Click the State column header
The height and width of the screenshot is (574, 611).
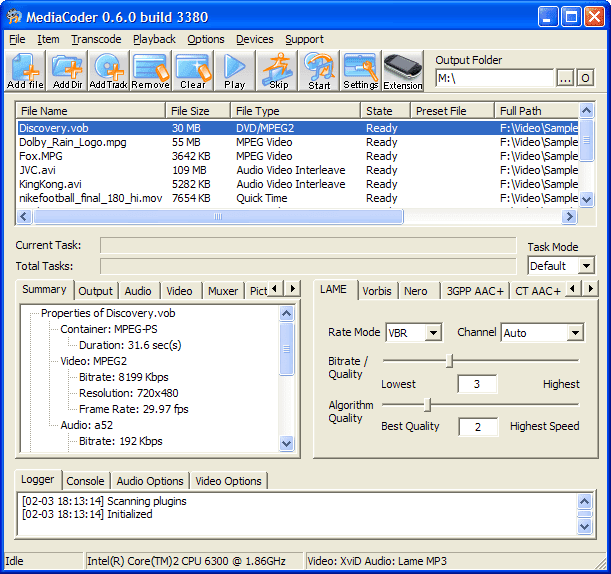385,111
